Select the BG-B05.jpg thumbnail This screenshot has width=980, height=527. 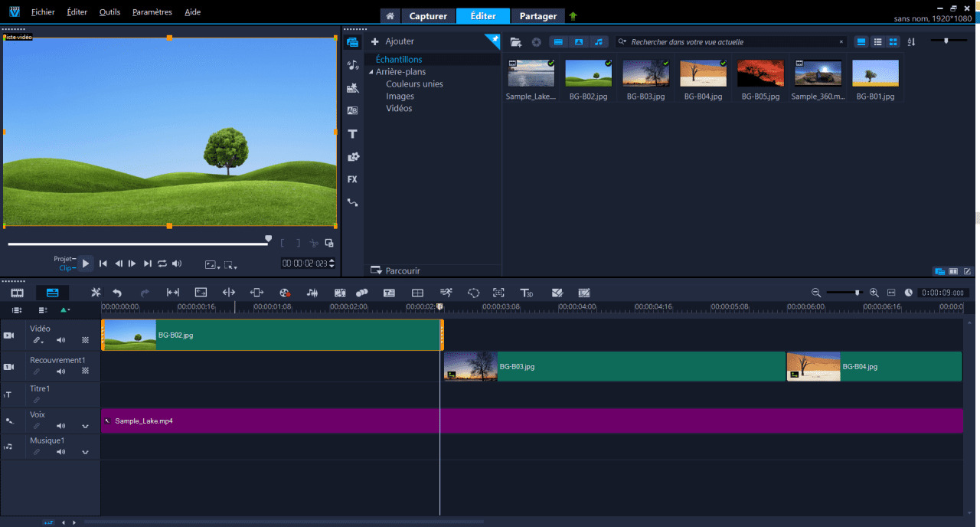[759, 73]
